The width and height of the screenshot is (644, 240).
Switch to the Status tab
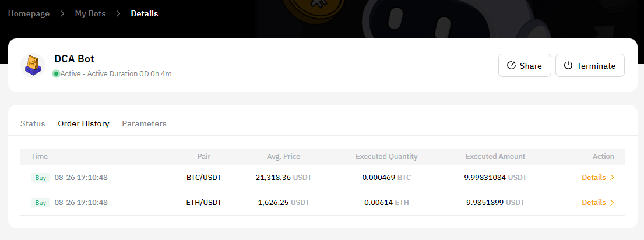(33, 123)
